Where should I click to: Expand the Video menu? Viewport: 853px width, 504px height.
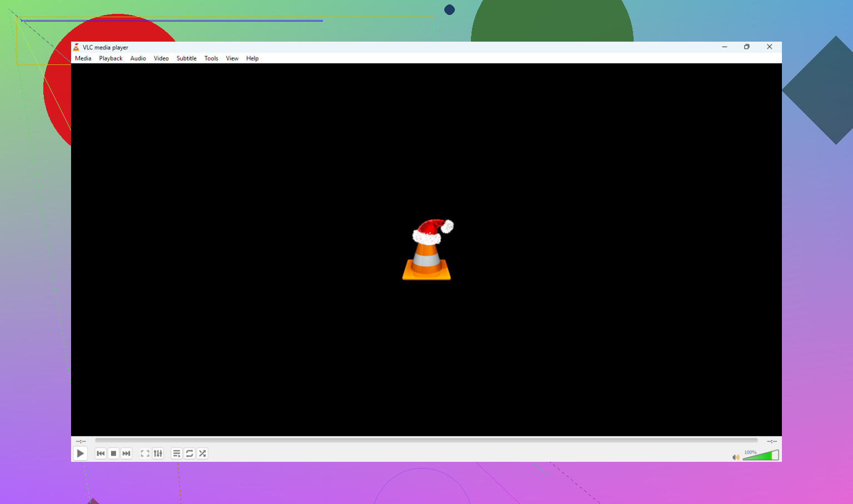pos(161,58)
